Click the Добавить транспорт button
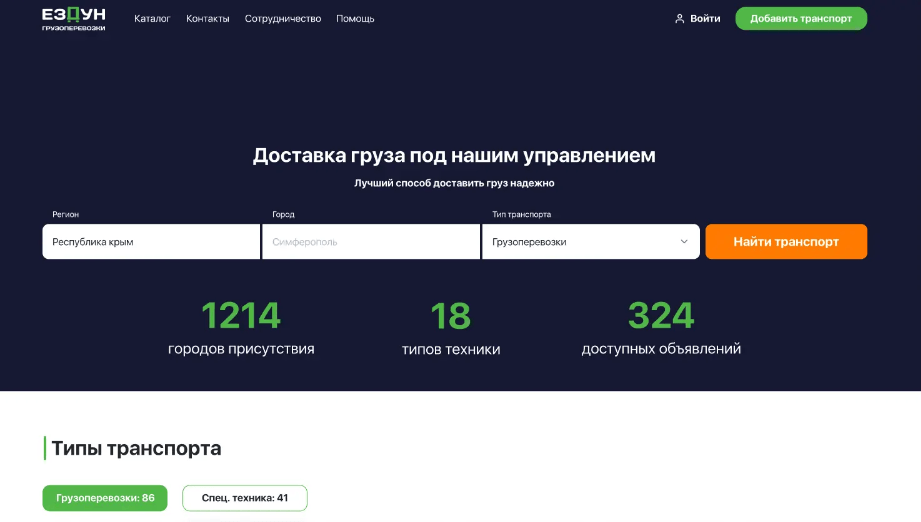The image size is (921, 522). click(801, 19)
